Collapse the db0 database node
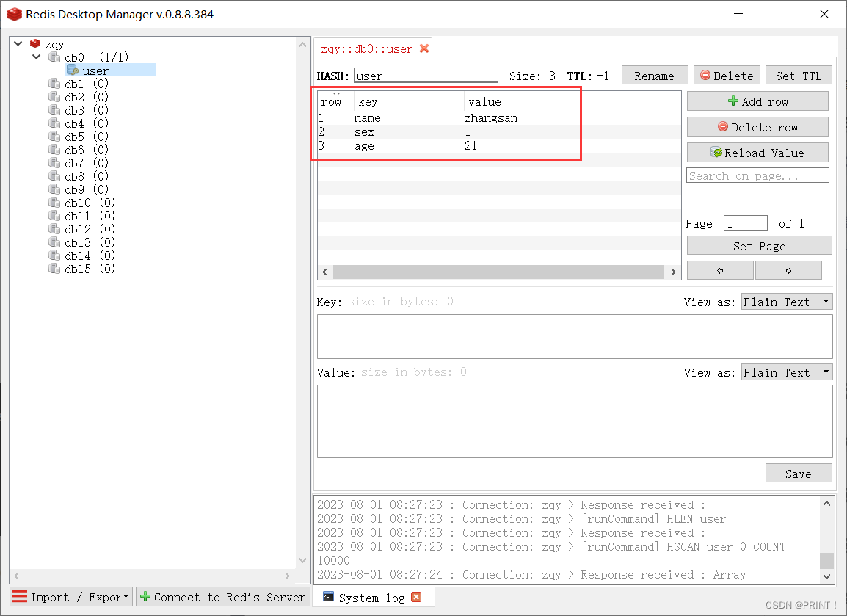The width and height of the screenshot is (847, 616). [x=36, y=57]
